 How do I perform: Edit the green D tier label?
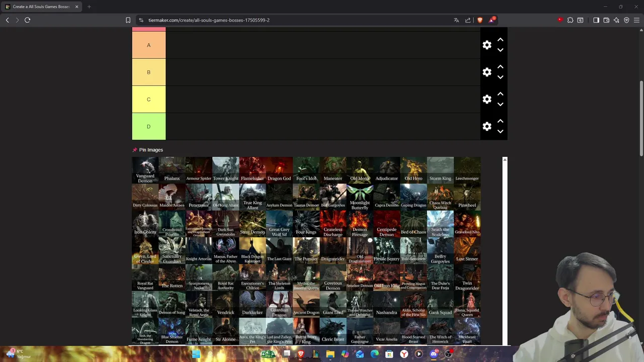[148, 126]
